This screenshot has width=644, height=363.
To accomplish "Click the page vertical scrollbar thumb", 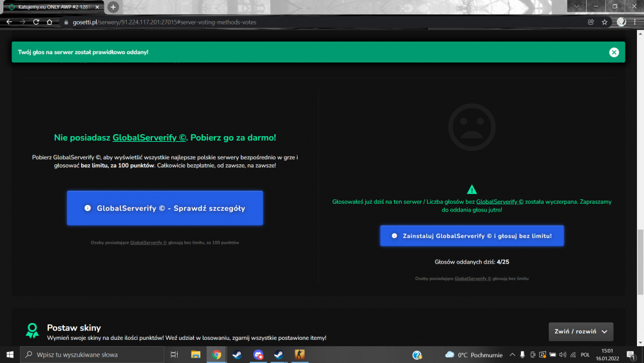I will [640, 262].
